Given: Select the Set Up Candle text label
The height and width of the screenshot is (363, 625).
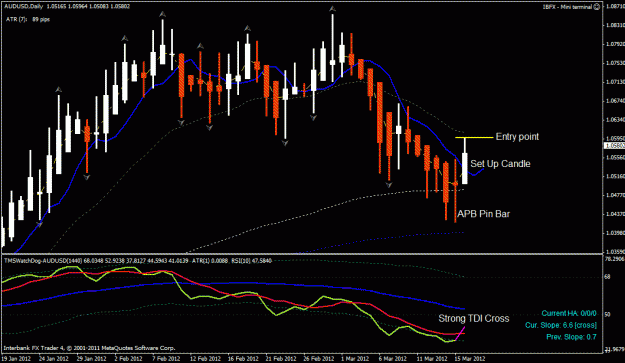Looking at the screenshot, I should pyautogui.click(x=500, y=164).
